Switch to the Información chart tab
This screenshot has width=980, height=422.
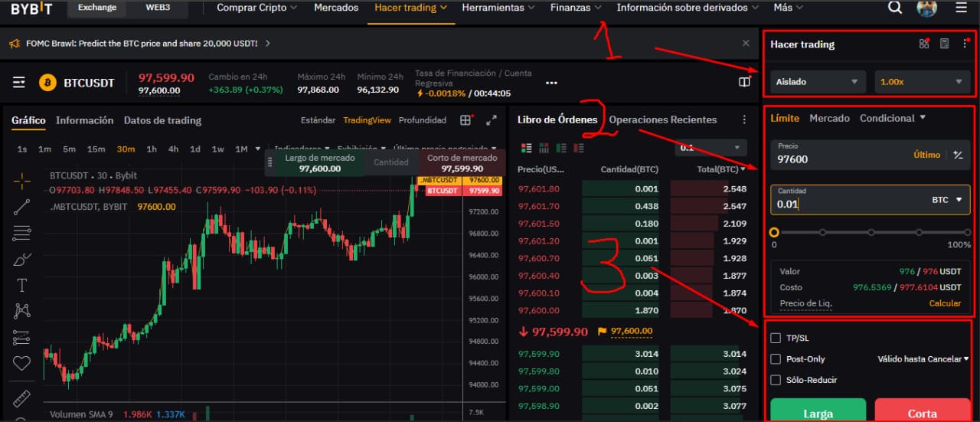click(x=84, y=120)
